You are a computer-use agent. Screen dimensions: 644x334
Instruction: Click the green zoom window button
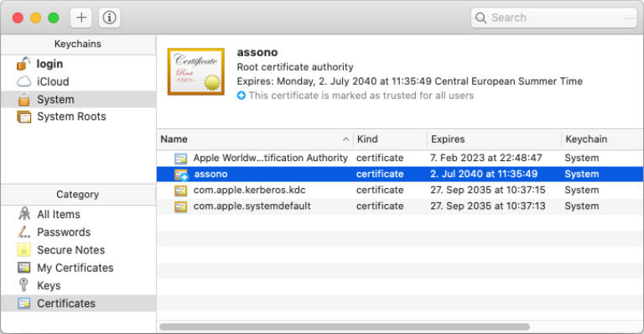pos(54,18)
